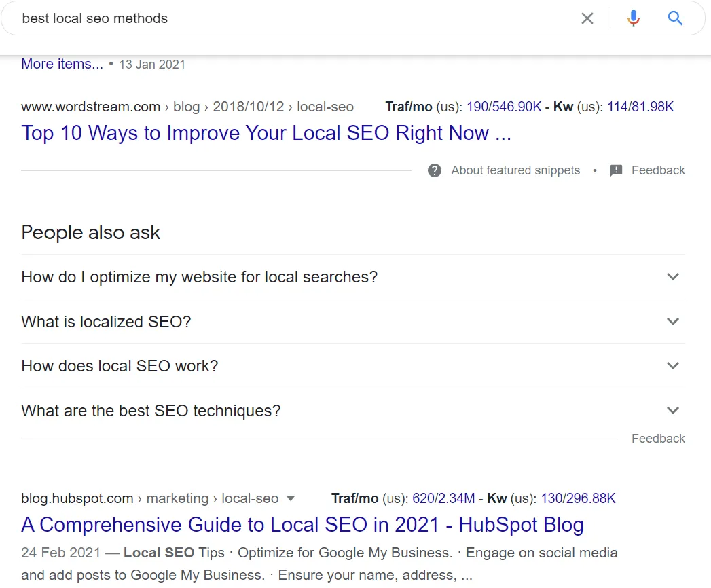711x588 pixels.
Task: Click the magnifying glass search icon
Action: (x=675, y=18)
